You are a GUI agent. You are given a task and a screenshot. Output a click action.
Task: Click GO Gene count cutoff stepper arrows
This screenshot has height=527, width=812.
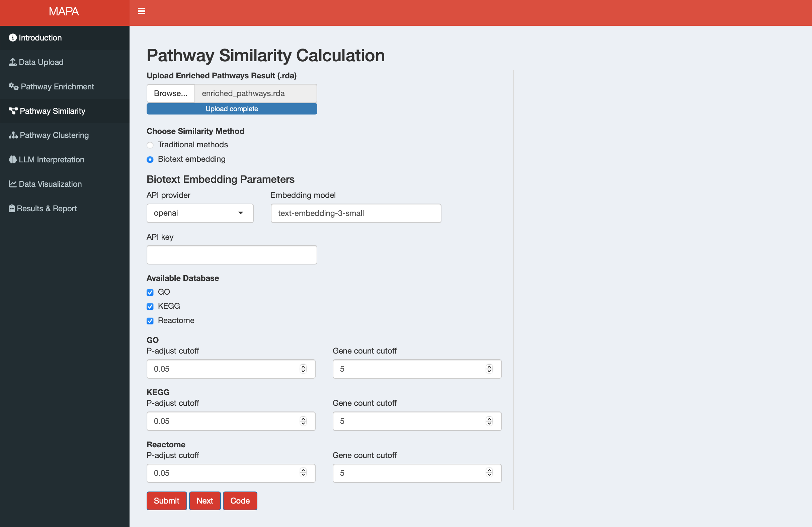[489, 369]
